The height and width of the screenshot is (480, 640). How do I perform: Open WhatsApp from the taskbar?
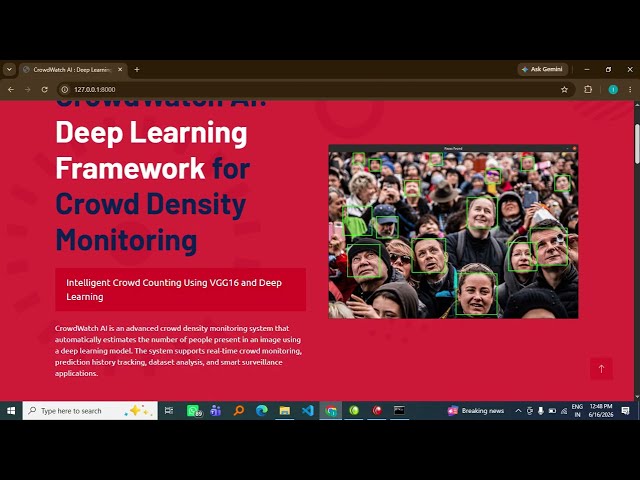point(193,411)
